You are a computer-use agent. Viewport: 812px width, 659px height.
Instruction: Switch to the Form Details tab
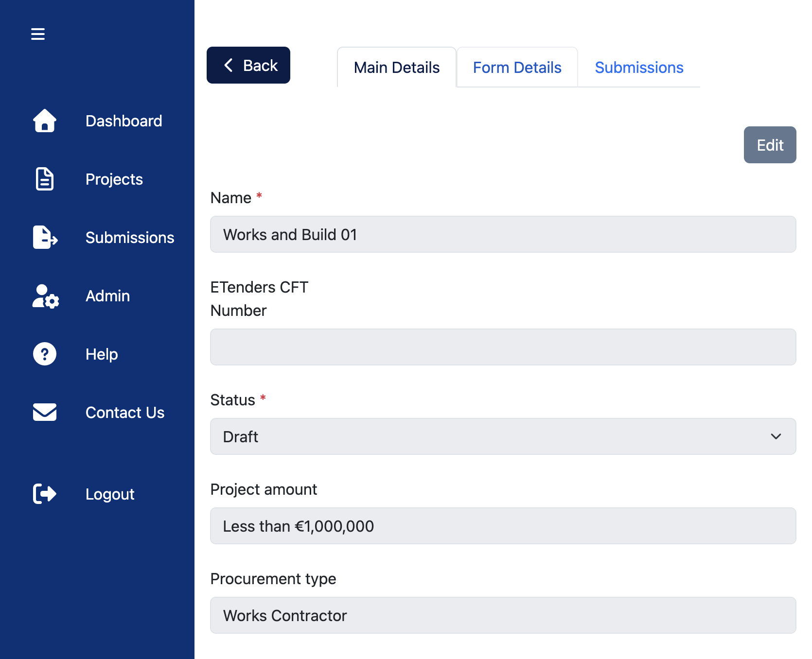pyautogui.click(x=517, y=68)
